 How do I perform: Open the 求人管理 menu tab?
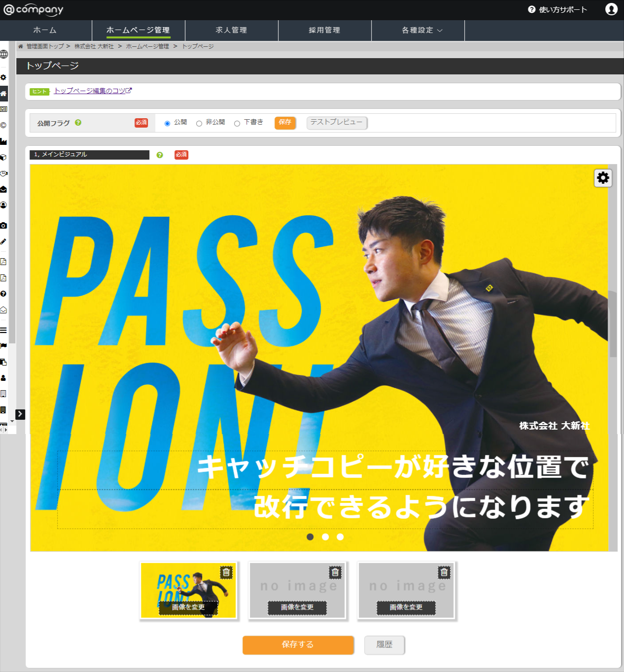(x=232, y=30)
